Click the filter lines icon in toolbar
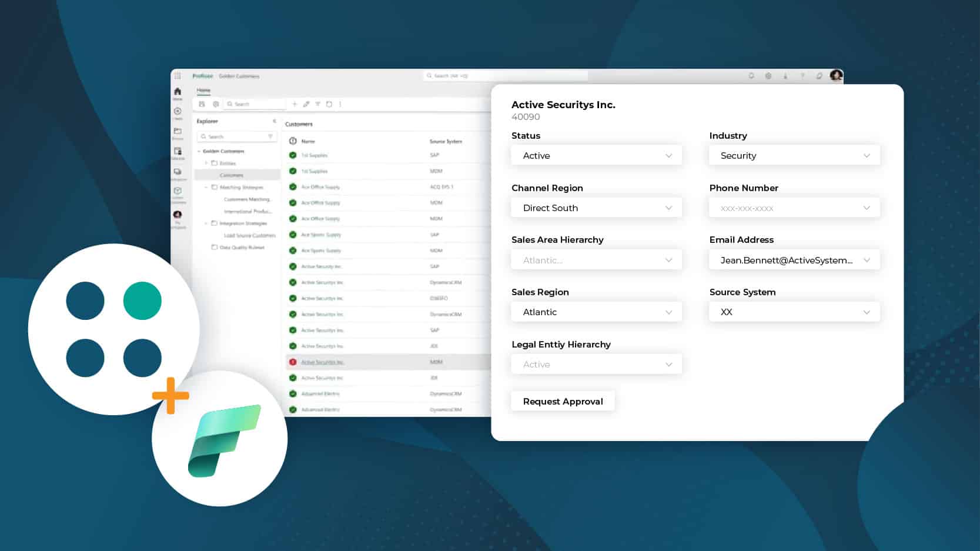 [317, 104]
